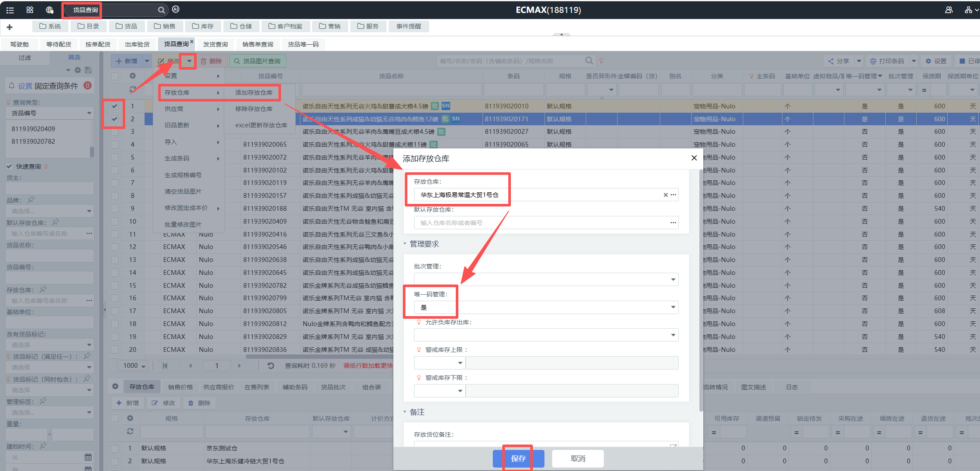
Task: Open the AI assistant icon
Action: tap(176, 9)
